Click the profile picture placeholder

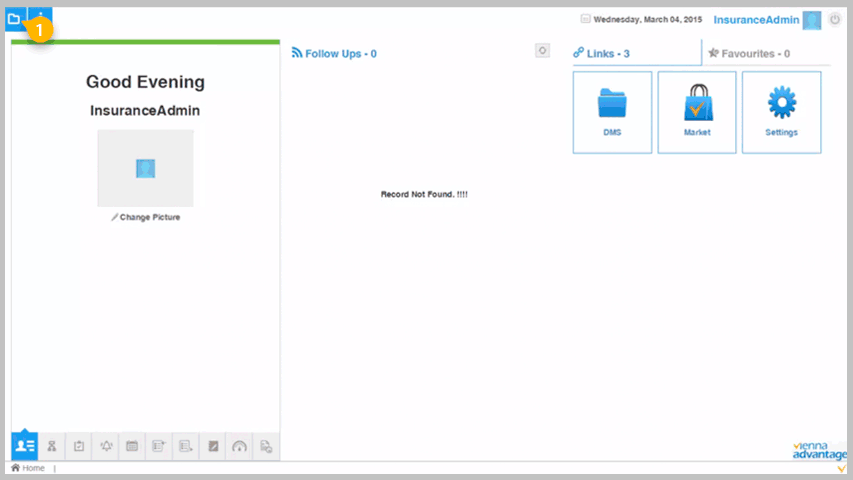(x=145, y=168)
